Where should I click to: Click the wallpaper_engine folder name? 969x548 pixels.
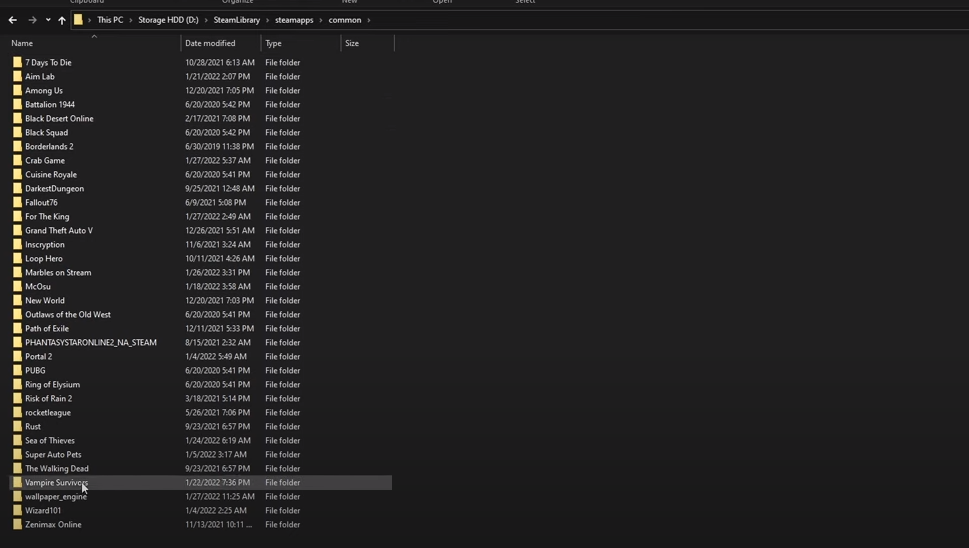(56, 497)
